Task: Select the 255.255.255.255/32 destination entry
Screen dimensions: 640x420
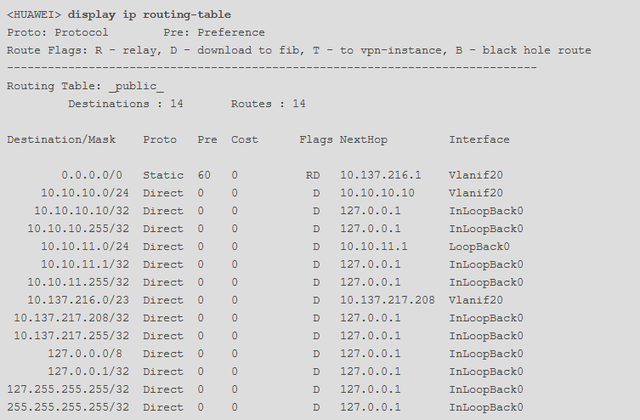Action: [x=68, y=407]
